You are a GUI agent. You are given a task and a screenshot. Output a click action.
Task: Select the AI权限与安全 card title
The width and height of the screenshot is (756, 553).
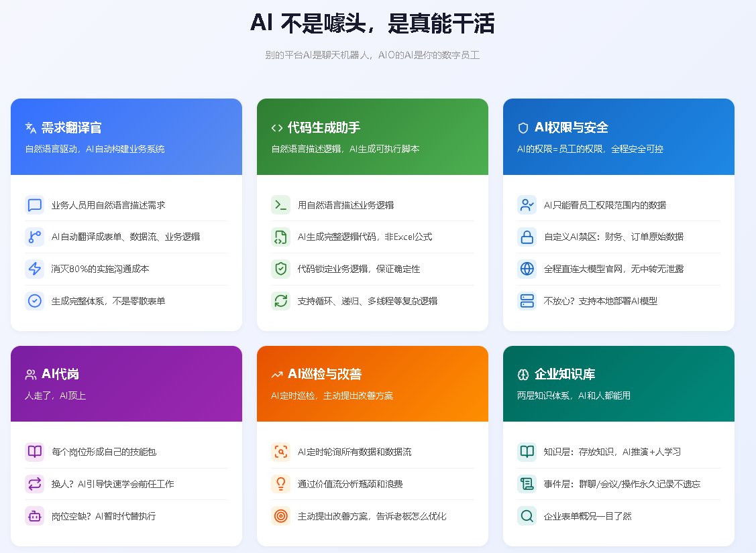pos(572,127)
